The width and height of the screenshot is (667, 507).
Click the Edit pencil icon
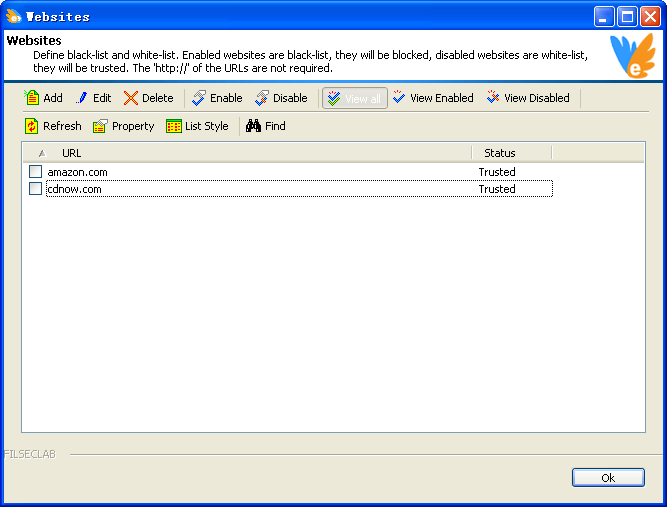[82, 98]
